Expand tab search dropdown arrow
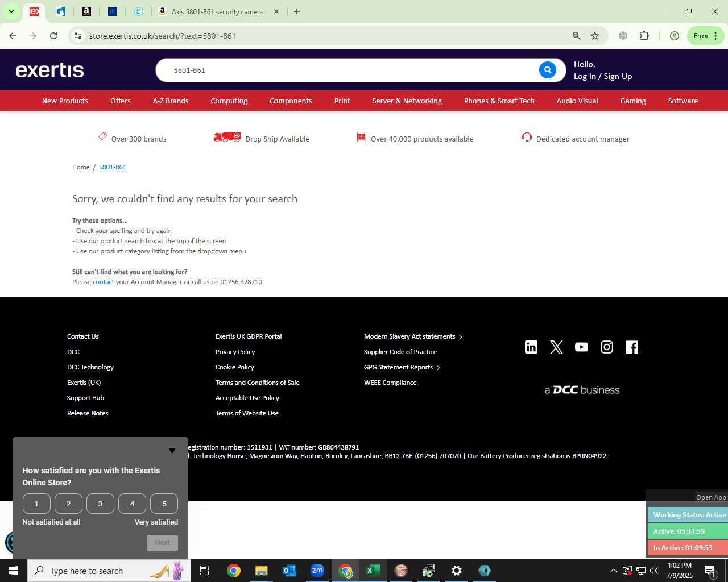The width and height of the screenshot is (728, 582). [11, 11]
